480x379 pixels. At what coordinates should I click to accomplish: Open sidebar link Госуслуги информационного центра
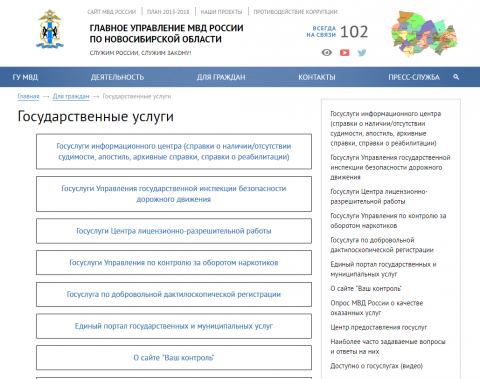[x=386, y=128]
